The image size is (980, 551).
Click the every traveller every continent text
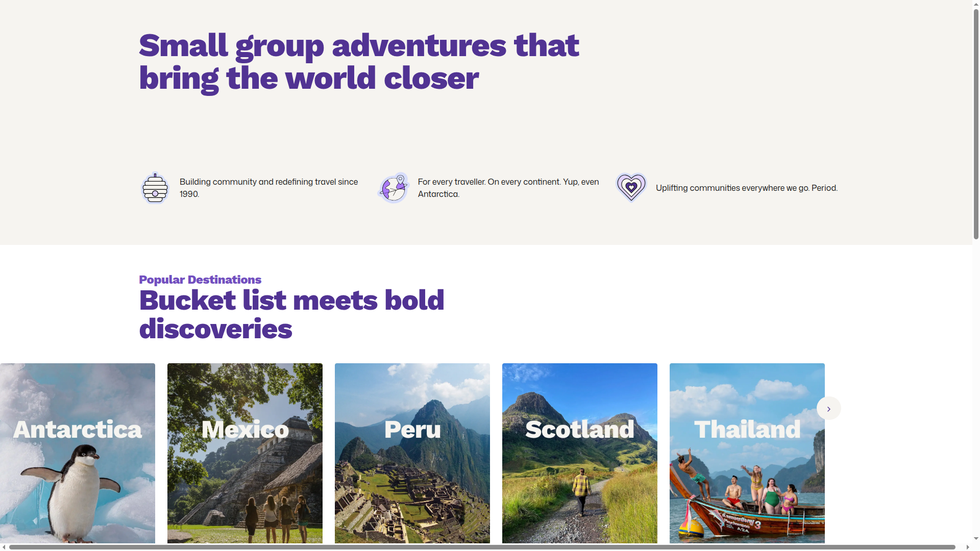pyautogui.click(x=508, y=188)
